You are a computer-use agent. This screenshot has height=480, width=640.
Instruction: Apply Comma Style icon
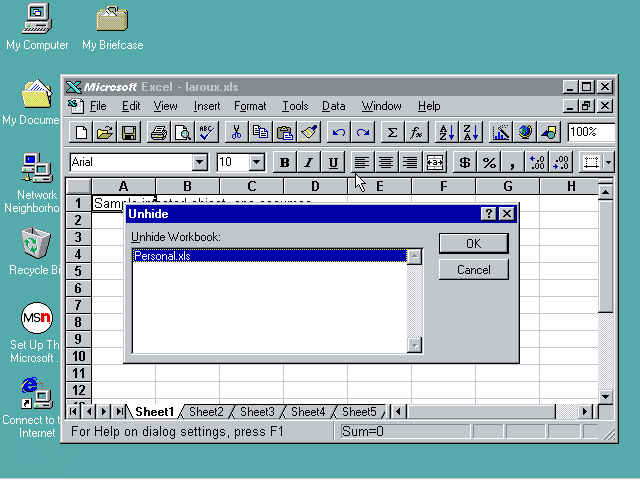pyautogui.click(x=513, y=162)
